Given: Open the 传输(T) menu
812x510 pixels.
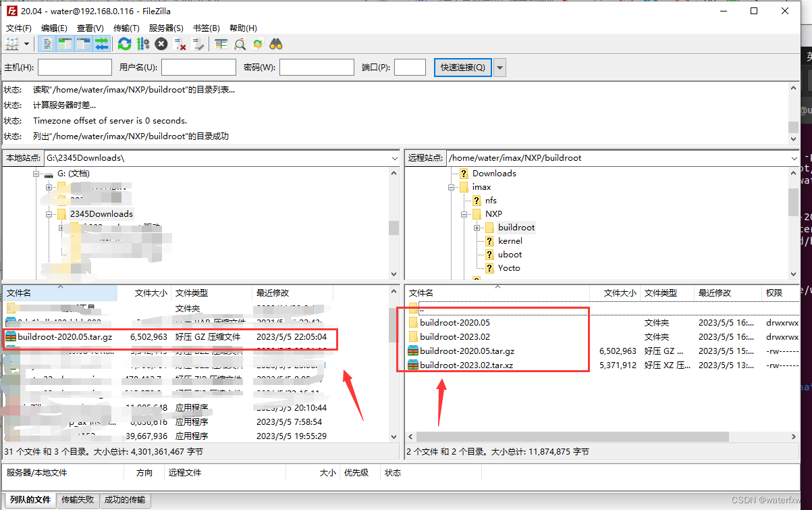Looking at the screenshot, I should coord(126,28).
